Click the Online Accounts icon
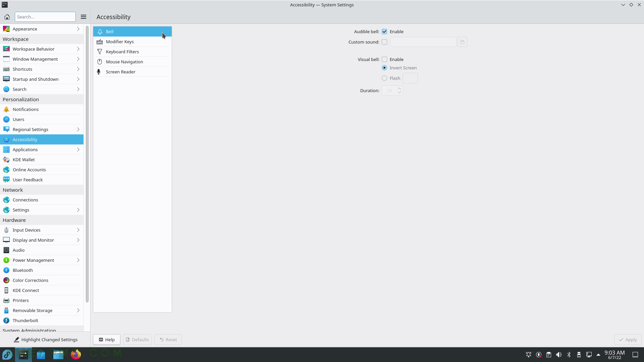Screen dimensions: 644x362 (x=6, y=170)
